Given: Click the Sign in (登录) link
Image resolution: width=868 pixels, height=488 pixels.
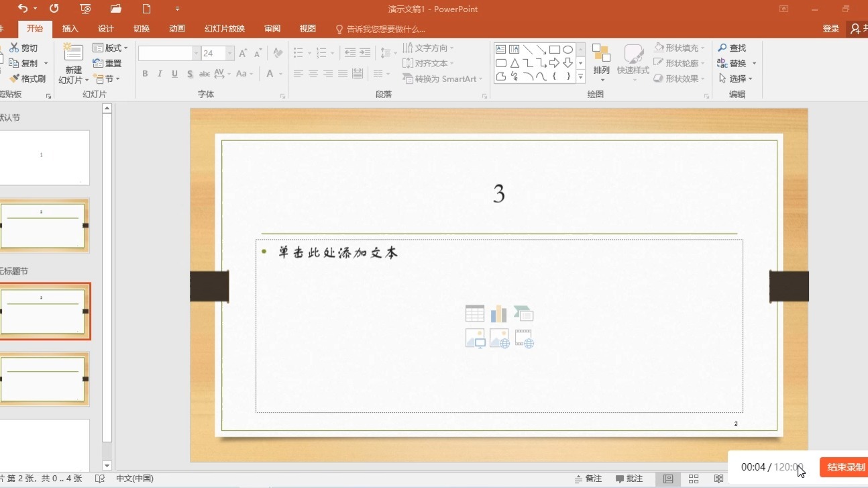Looking at the screenshot, I should [x=831, y=29].
